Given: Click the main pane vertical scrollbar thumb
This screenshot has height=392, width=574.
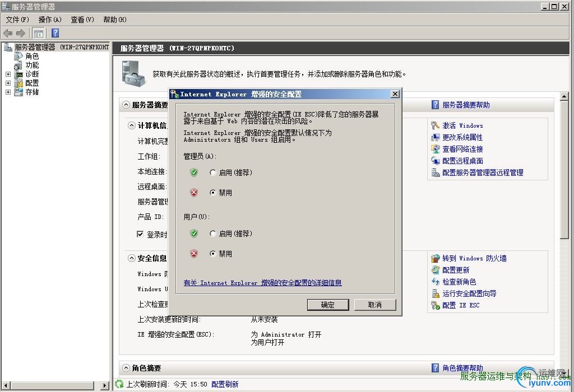Looking at the screenshot, I should 564,170.
